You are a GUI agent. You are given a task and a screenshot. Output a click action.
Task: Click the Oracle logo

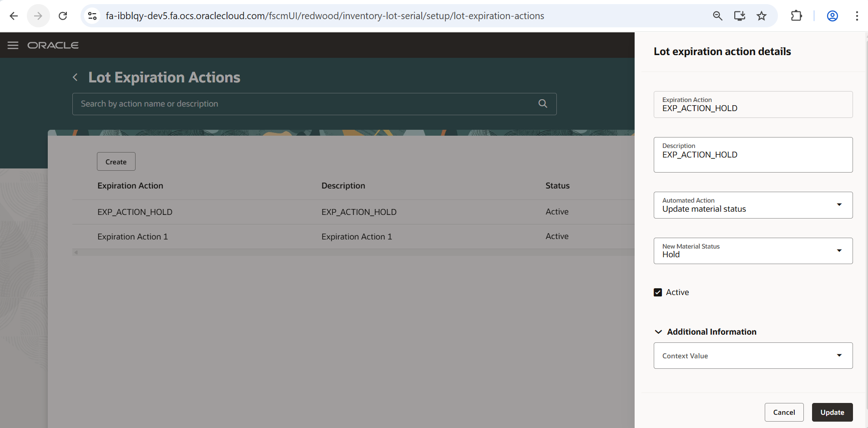coord(53,45)
